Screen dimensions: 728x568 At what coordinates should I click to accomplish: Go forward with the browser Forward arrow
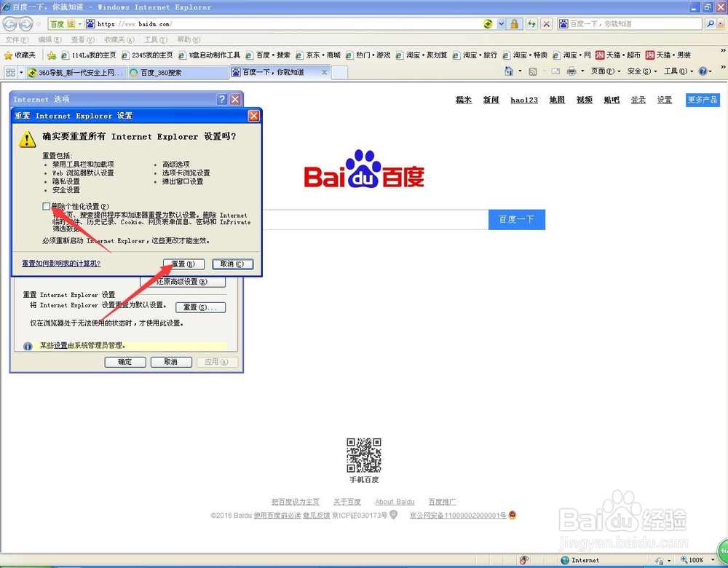coord(25,24)
